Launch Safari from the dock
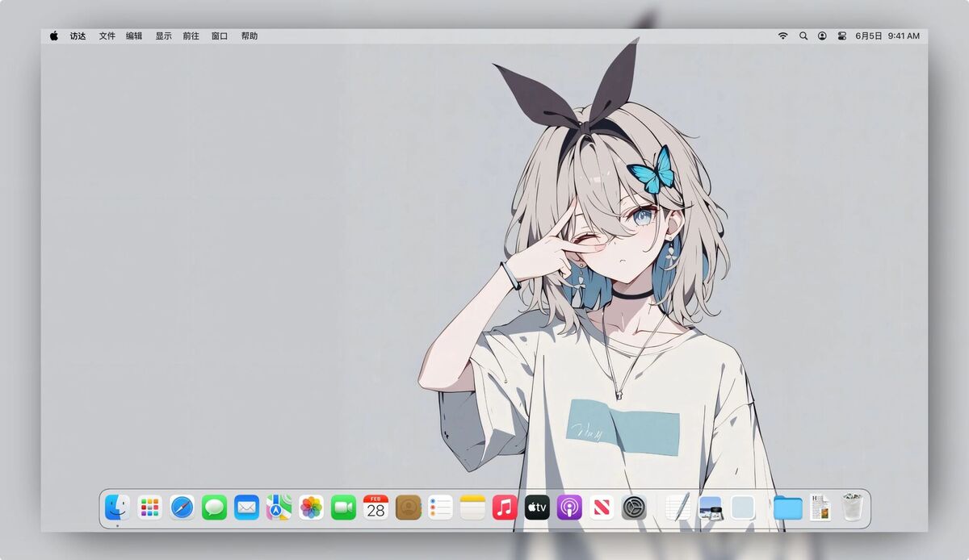969x560 pixels. [x=182, y=508]
